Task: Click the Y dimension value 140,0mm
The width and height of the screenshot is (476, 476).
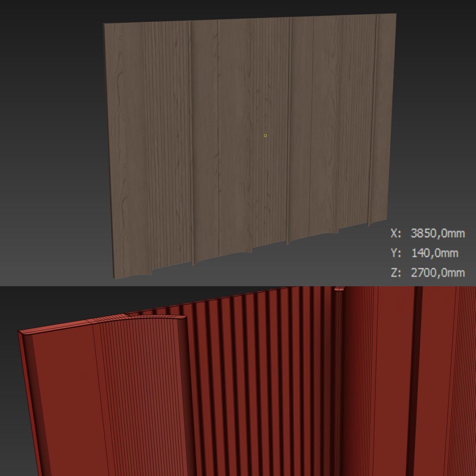Action: pyautogui.click(x=435, y=253)
